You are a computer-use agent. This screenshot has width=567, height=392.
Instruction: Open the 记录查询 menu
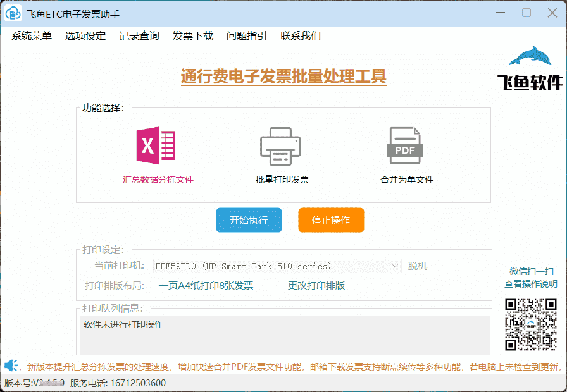click(x=138, y=36)
